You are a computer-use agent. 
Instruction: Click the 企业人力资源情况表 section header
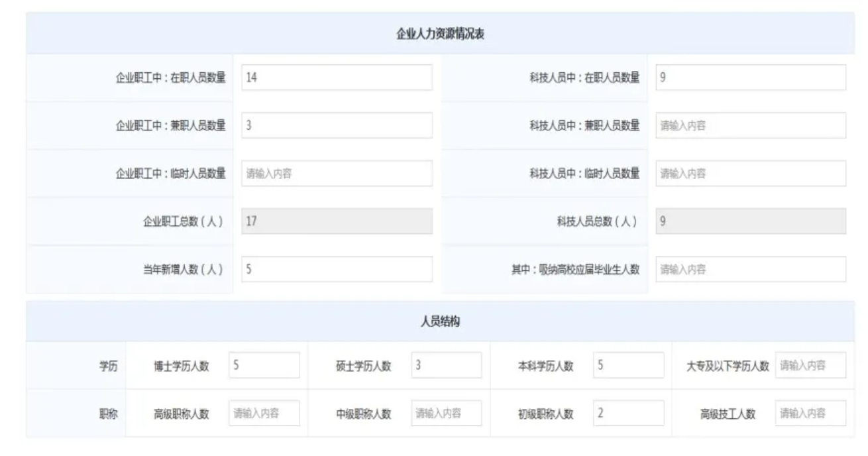440,34
